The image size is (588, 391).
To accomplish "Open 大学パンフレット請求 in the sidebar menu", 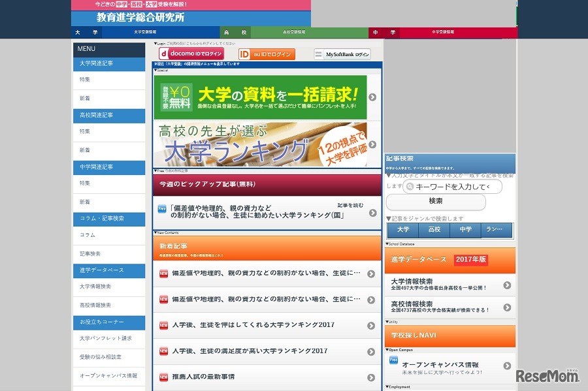I will click(106, 338).
